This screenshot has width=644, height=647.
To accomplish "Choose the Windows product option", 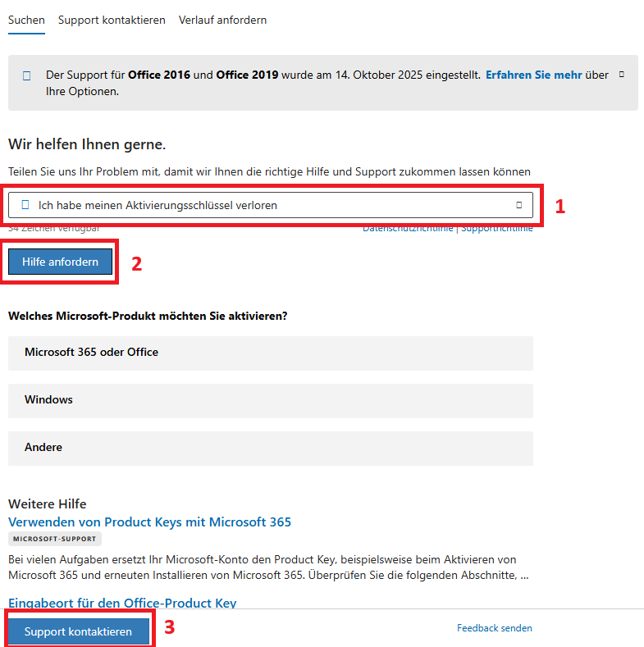I will click(x=271, y=401).
